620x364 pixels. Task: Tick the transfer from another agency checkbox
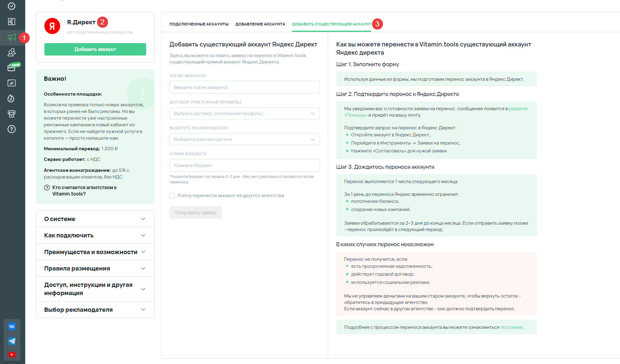point(172,196)
